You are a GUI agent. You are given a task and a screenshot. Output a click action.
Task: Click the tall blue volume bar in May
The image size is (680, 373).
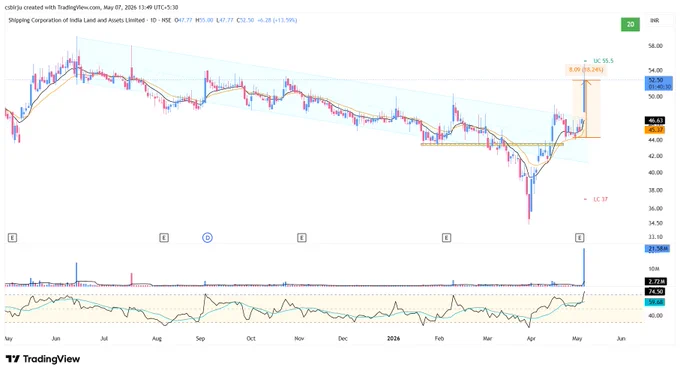click(x=584, y=267)
